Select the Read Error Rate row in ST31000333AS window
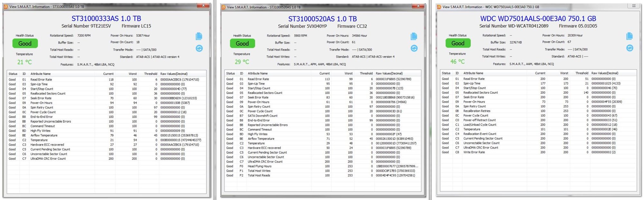Viewport: 644px width, 200px height. click(x=106, y=80)
